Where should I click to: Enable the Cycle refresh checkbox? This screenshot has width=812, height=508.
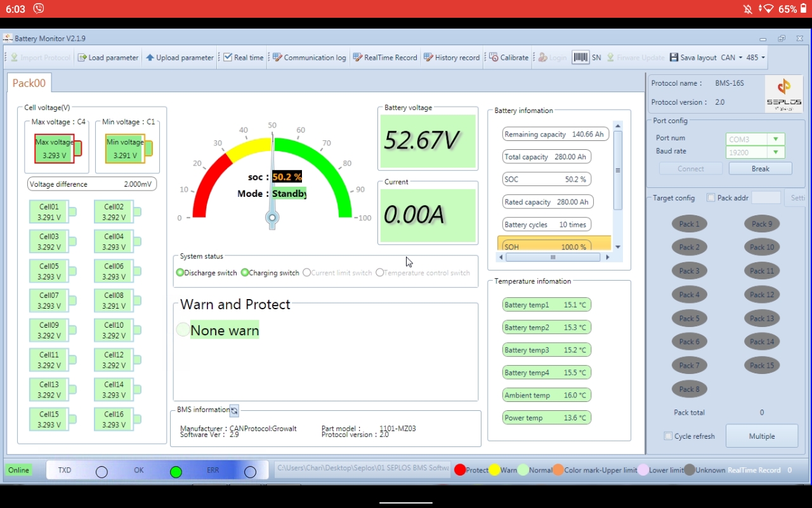[x=668, y=436]
